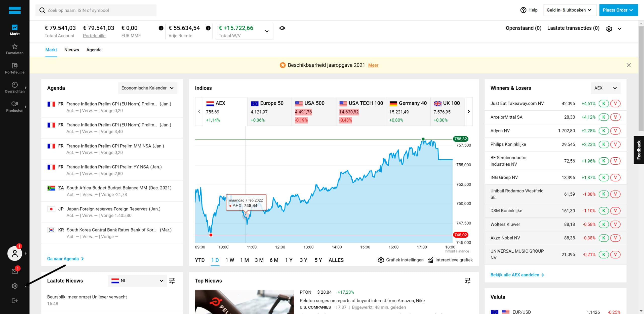The height and width of the screenshot is (314, 644).
Task: Open Laatste transacties (0)
Action: coord(573,28)
